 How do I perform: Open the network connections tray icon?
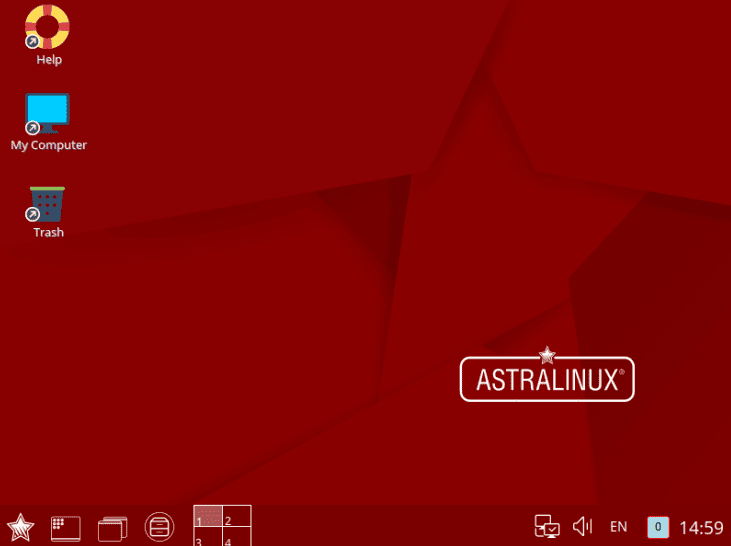(546, 526)
